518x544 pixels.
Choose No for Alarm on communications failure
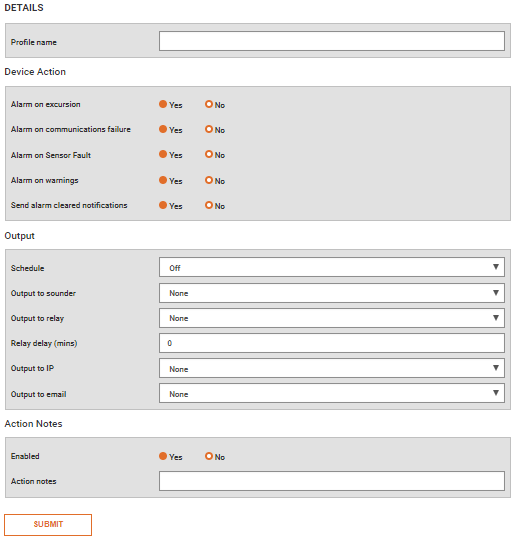pyautogui.click(x=209, y=129)
